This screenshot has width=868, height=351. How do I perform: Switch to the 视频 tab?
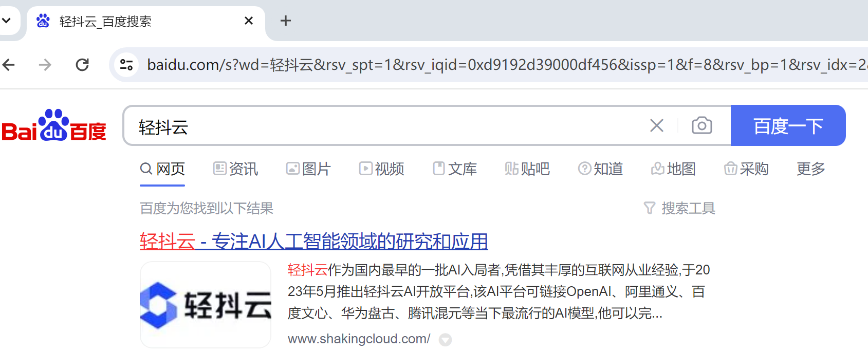[x=381, y=169]
